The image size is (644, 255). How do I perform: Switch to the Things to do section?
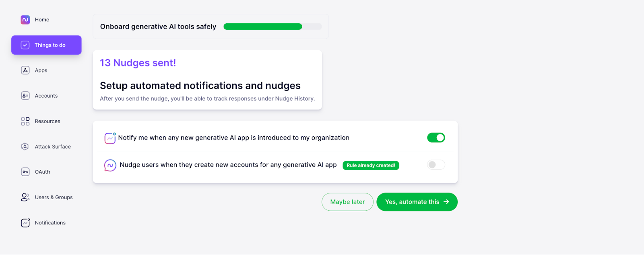[46, 45]
